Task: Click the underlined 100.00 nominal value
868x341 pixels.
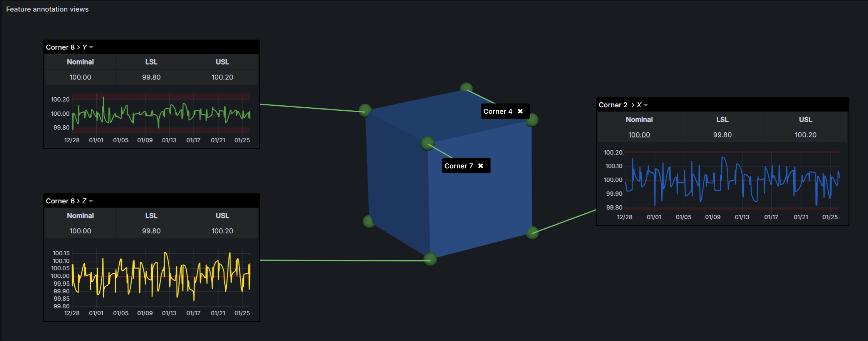Action: 639,135
